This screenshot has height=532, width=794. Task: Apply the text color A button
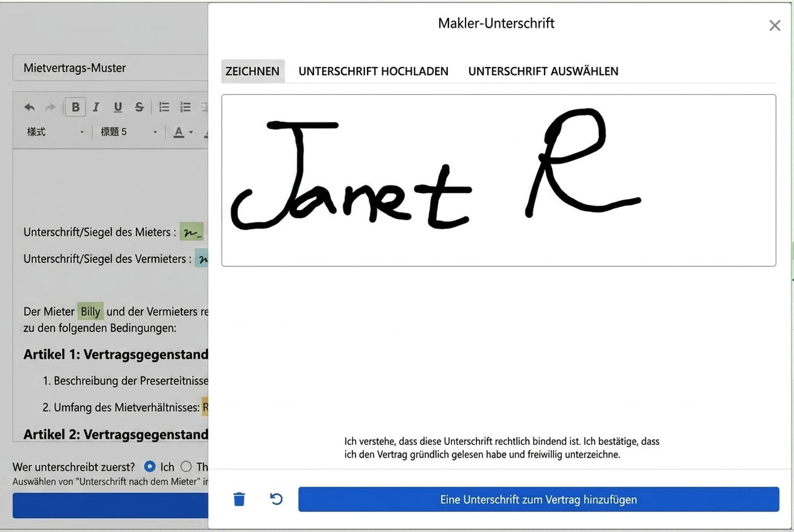click(x=179, y=132)
